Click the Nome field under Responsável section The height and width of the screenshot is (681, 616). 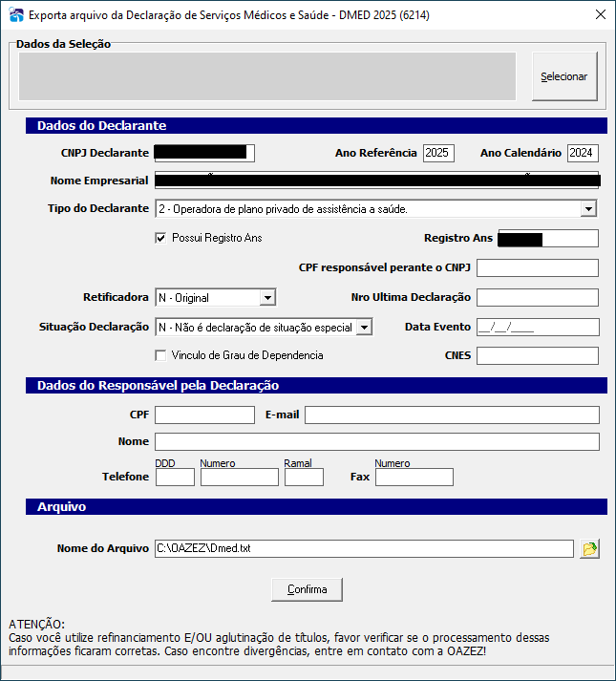click(377, 441)
